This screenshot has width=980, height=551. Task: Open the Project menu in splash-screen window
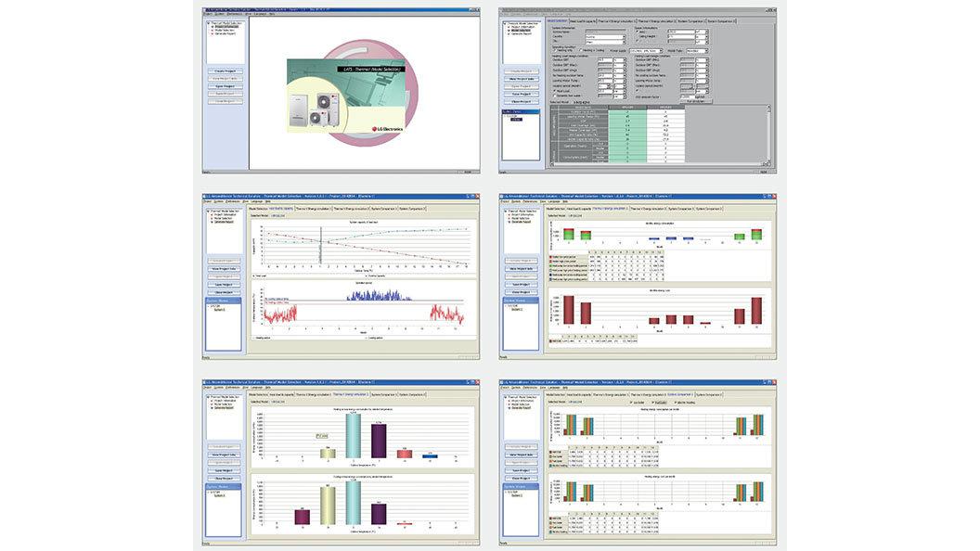208,14
